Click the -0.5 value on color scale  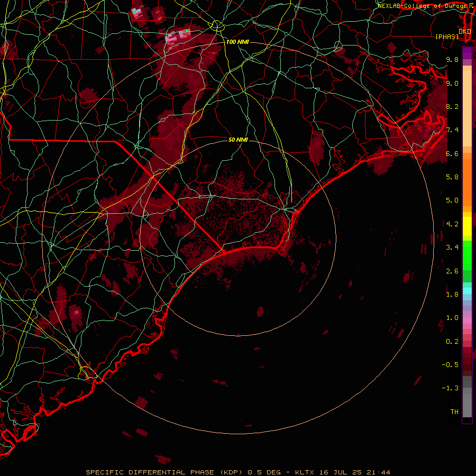point(450,365)
